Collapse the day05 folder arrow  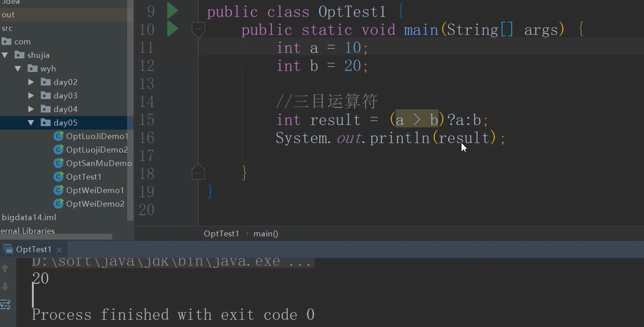(31, 122)
